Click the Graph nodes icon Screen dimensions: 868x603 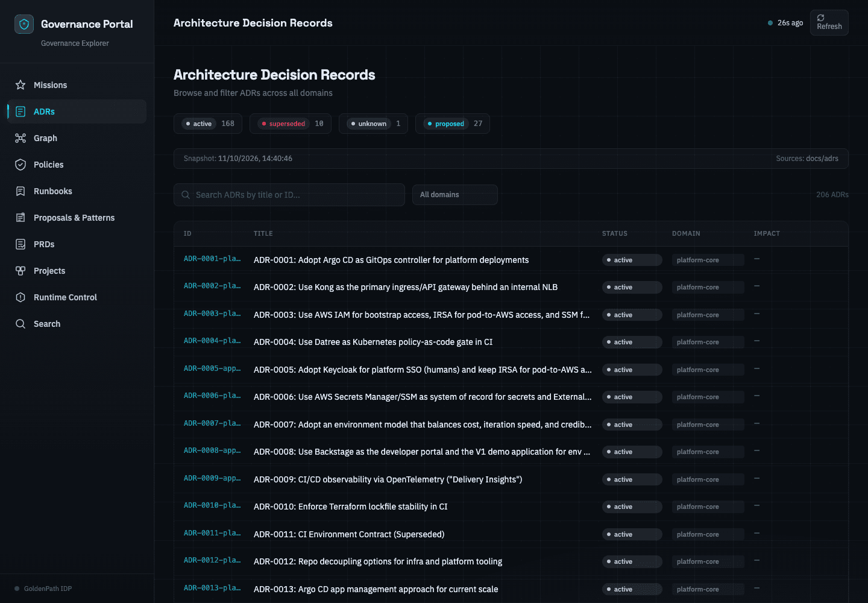tap(20, 138)
